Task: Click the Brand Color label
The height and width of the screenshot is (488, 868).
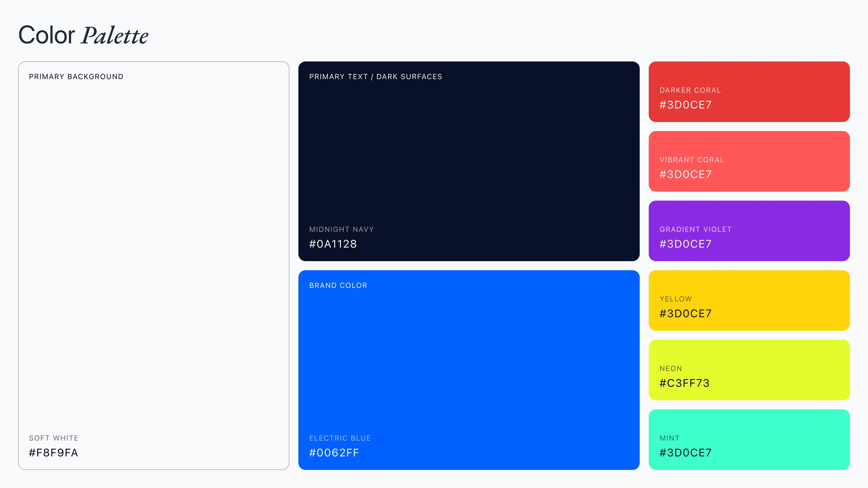Action: tap(338, 286)
